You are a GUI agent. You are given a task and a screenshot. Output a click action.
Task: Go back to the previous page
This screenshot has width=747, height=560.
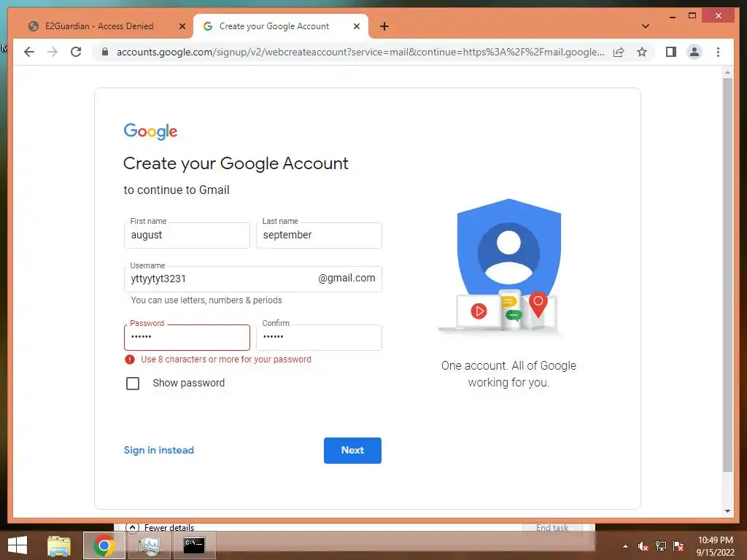click(x=29, y=52)
